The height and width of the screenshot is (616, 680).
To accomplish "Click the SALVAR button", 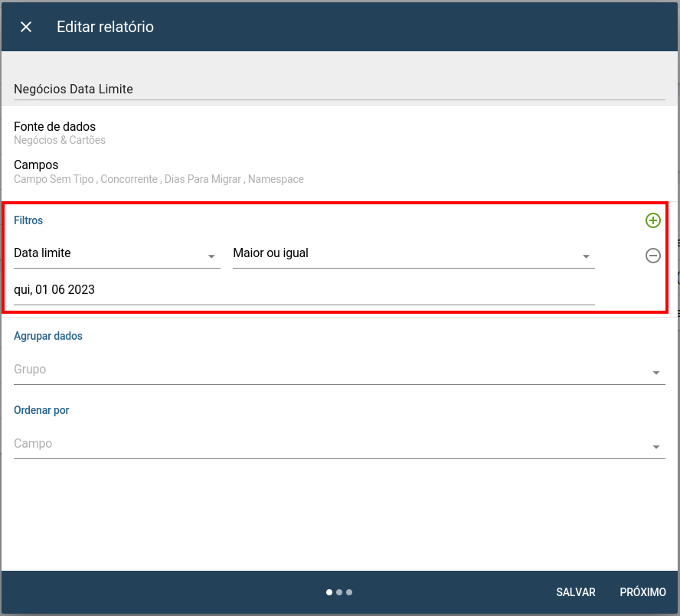I will point(576,592).
